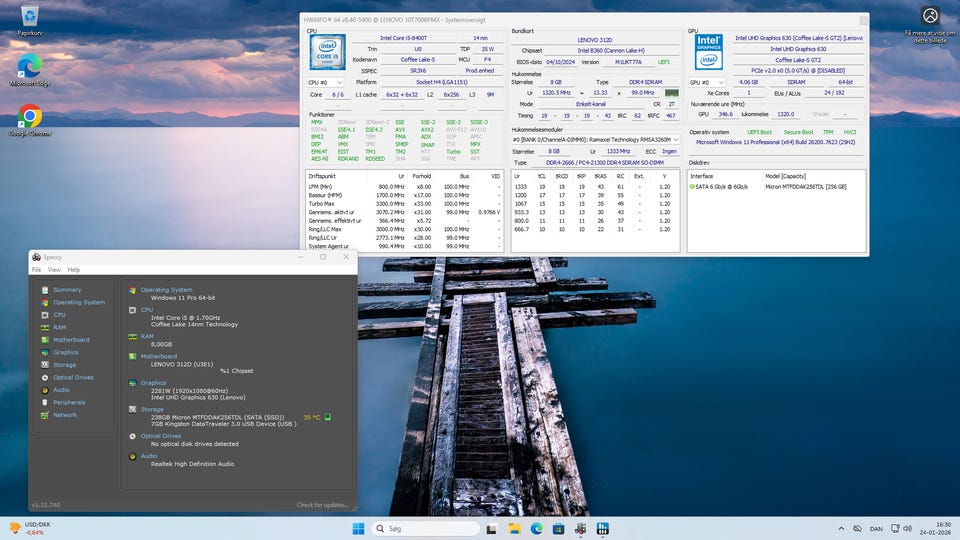Click the Check for updates link
Image resolution: width=960 pixels, height=540 pixels.
pyautogui.click(x=323, y=505)
